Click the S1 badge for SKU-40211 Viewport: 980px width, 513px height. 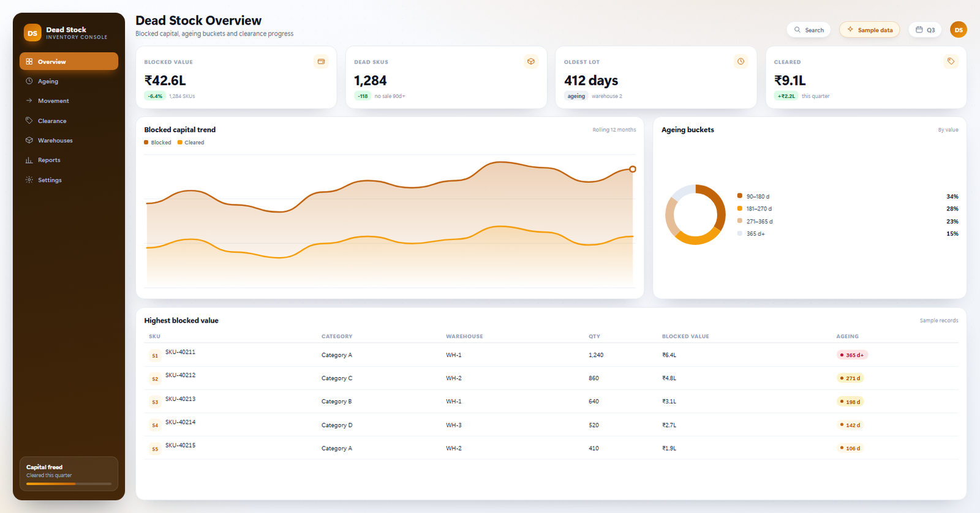(155, 355)
